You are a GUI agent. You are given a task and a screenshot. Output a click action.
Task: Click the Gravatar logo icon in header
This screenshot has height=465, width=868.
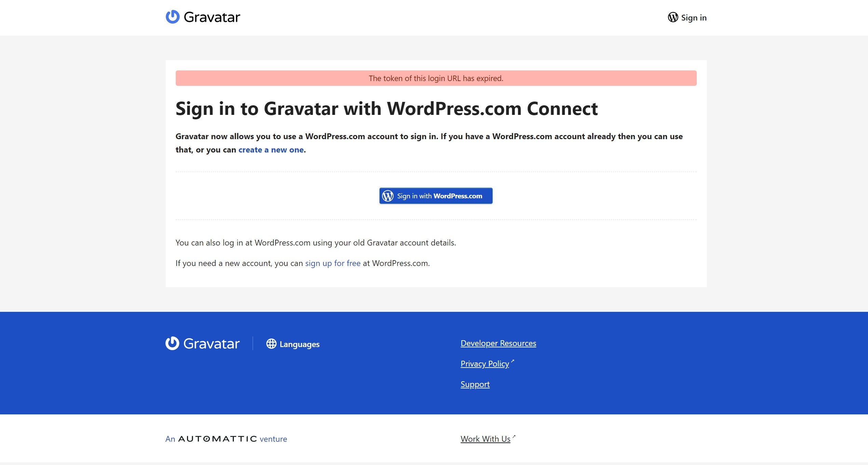173,17
